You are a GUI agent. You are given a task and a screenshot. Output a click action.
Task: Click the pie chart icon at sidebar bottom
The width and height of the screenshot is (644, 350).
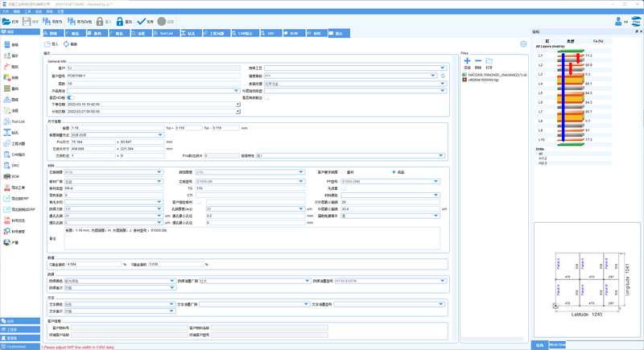click(x=6, y=242)
